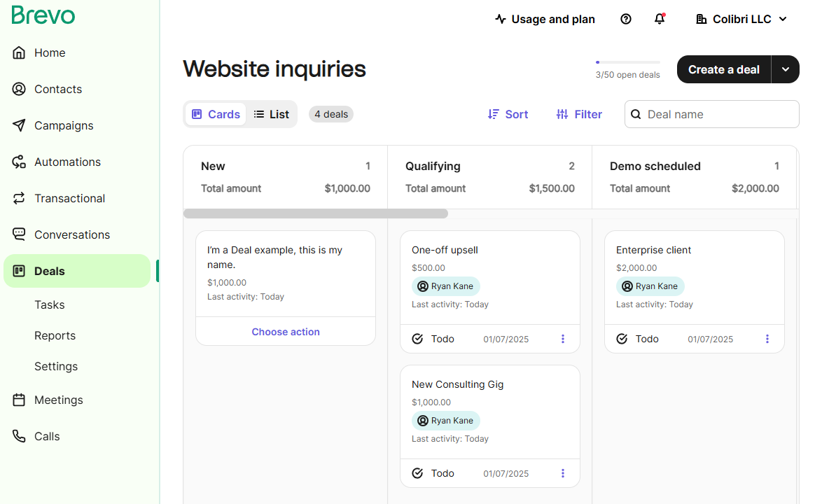
Task: Click Todo label on Enterprise client
Action: pyautogui.click(x=646, y=339)
